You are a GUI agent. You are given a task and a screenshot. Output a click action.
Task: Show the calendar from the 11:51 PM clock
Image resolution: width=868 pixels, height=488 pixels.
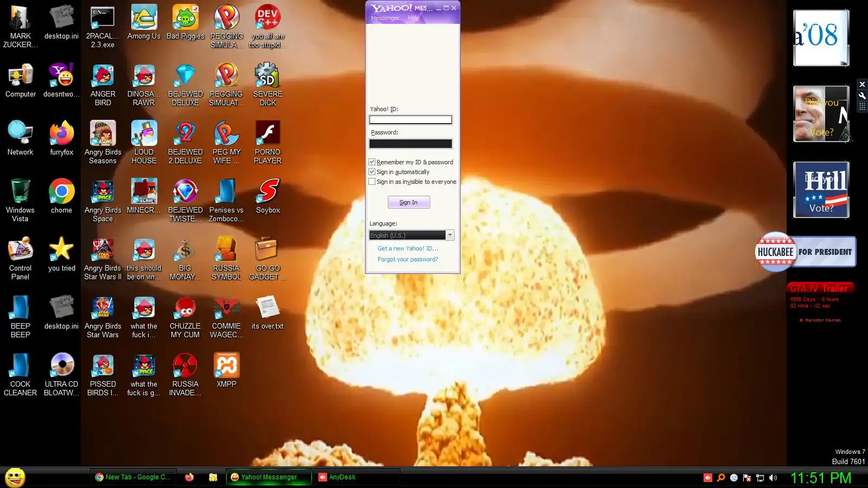coord(821,478)
